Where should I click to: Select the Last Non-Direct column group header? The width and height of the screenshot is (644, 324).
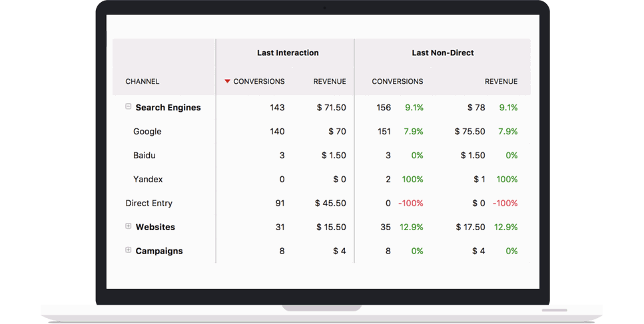point(442,53)
